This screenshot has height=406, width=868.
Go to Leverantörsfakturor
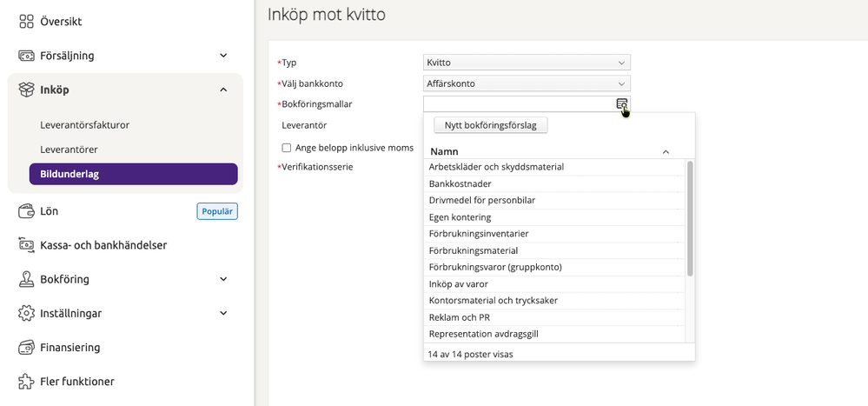point(84,125)
